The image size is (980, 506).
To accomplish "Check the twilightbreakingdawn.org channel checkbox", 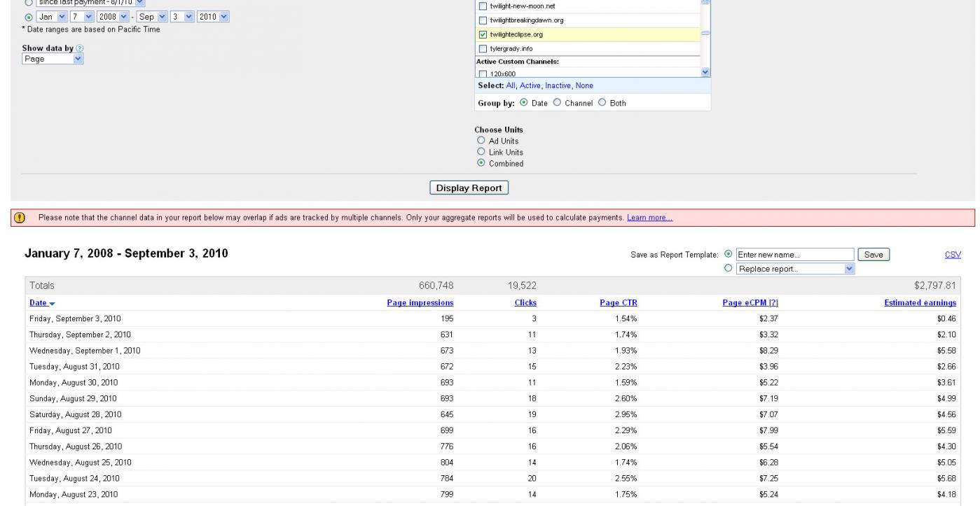I will 482,20.
